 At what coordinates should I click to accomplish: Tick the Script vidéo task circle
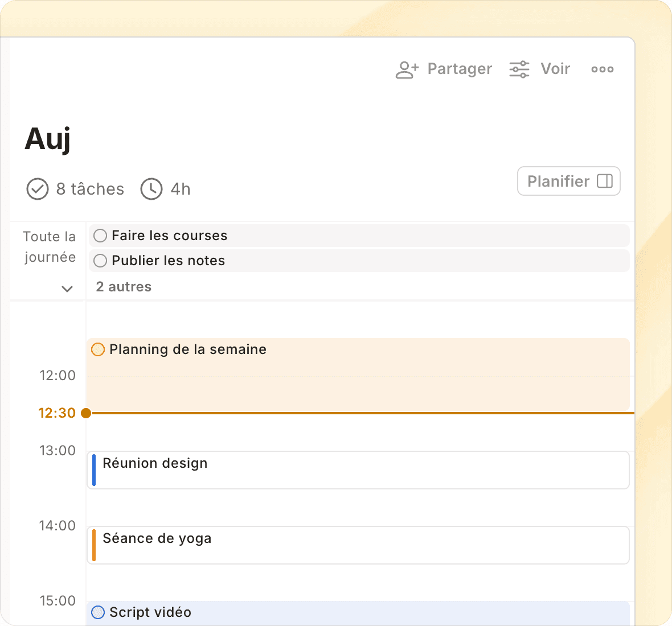pyautogui.click(x=98, y=612)
